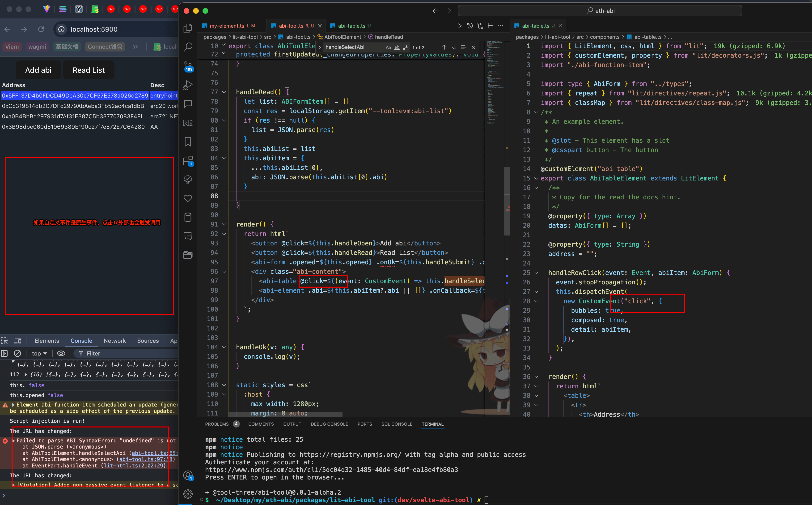Open the OUTPUT panel tab
This screenshot has height=505, width=812.
(292, 424)
